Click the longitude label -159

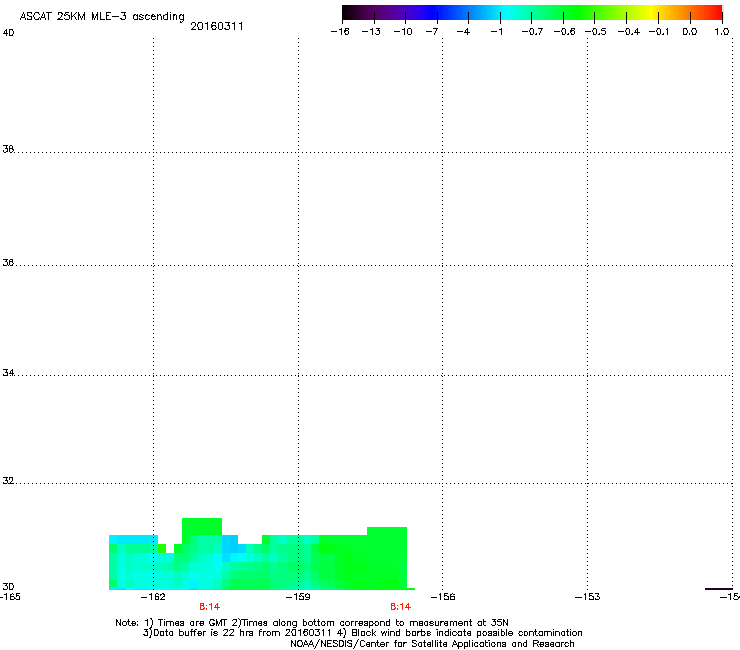(x=298, y=597)
